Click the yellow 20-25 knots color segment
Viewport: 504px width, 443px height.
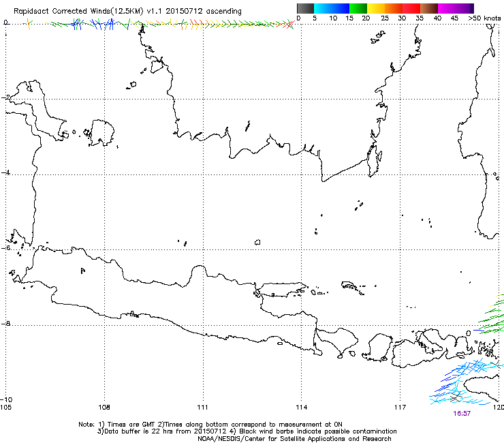coord(376,8)
